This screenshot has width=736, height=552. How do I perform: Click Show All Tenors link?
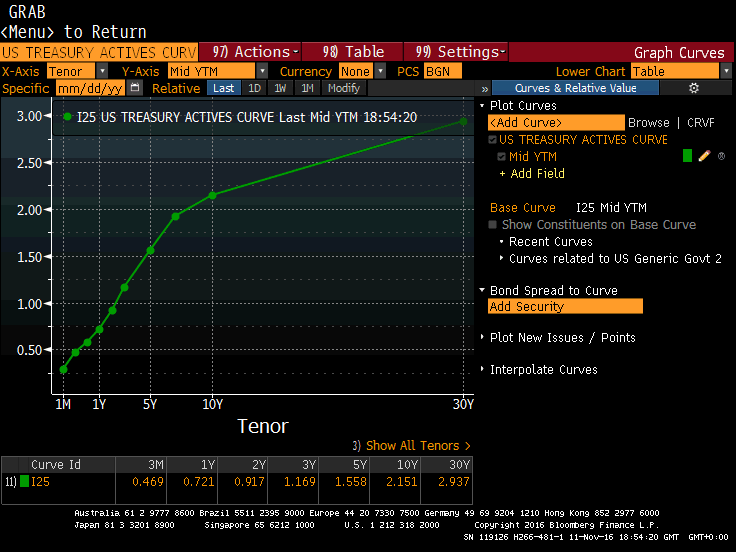point(411,446)
